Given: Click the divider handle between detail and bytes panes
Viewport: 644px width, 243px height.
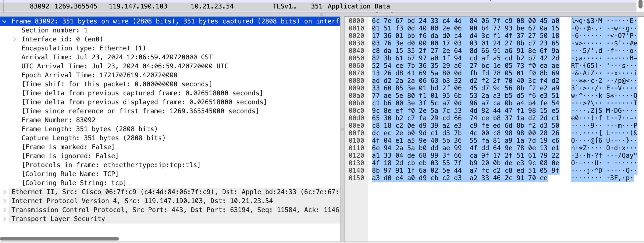Looking at the screenshot, I should pos(342,129).
